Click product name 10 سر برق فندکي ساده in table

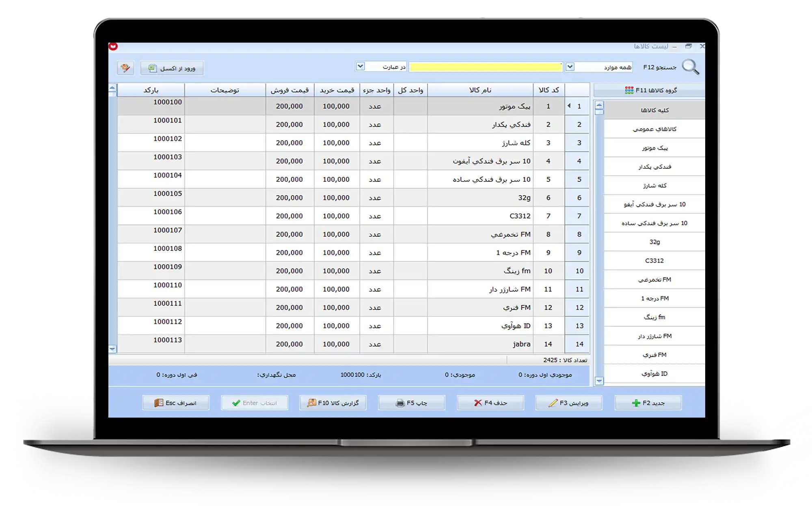tap(492, 179)
